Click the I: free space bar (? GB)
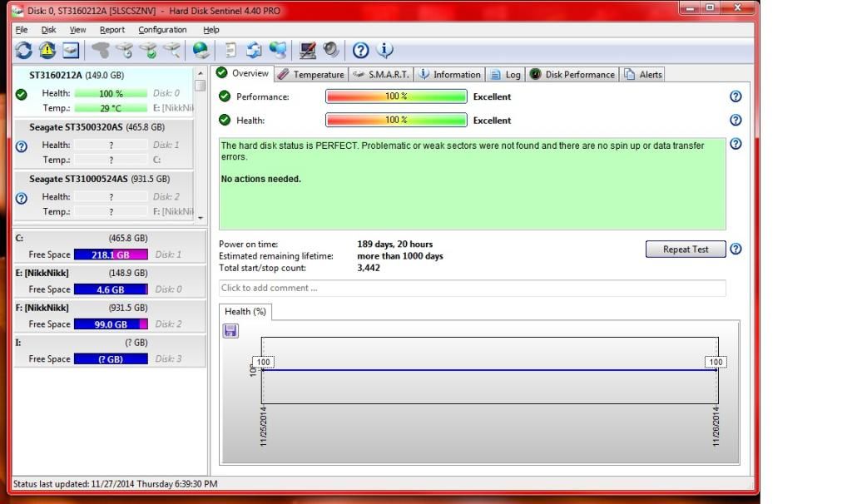 point(111,359)
